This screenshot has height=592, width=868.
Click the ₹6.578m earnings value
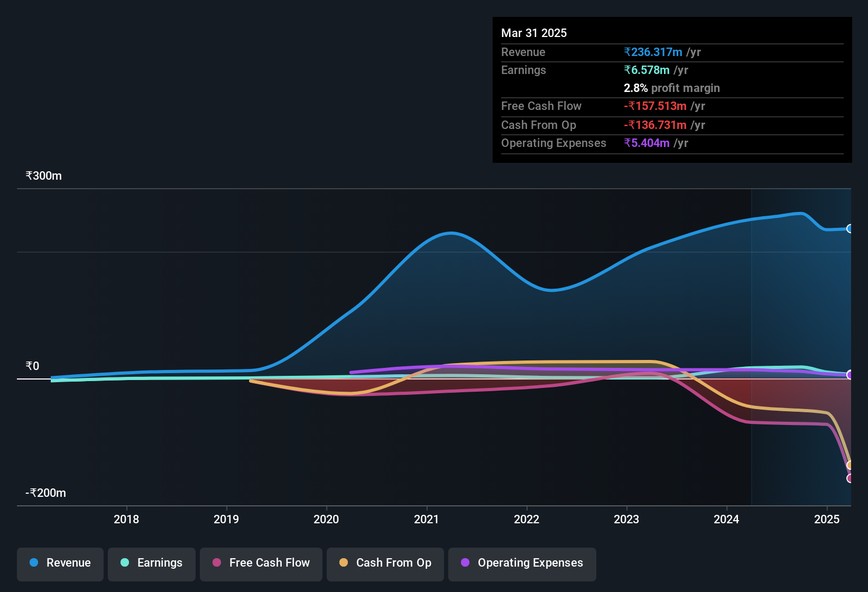tap(647, 70)
